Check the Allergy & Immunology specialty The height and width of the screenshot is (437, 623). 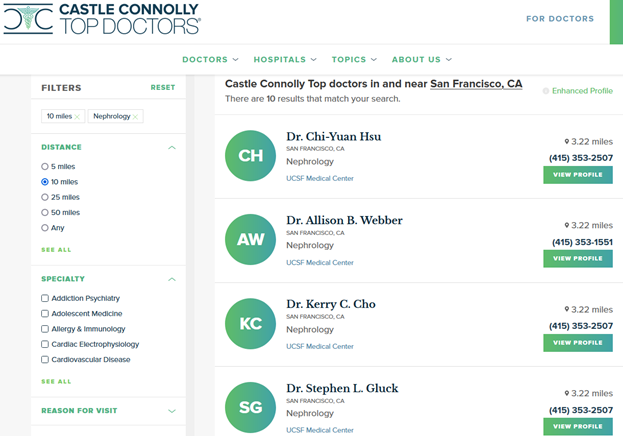(x=45, y=329)
